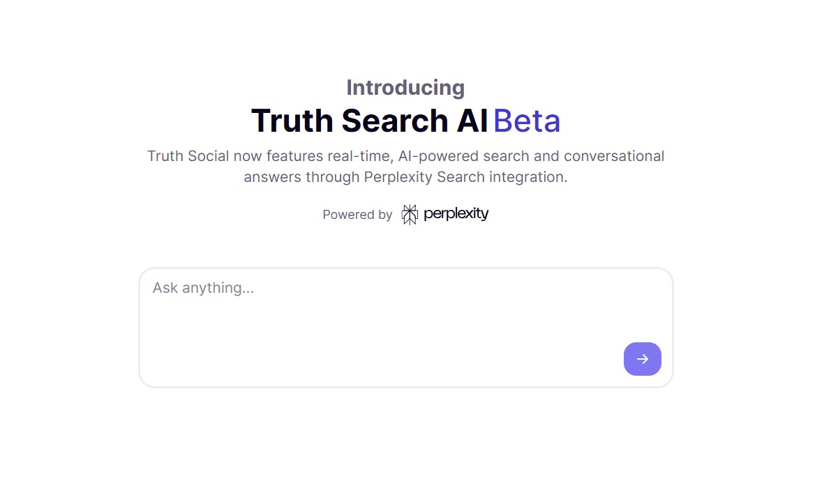The height and width of the screenshot is (504, 831).
Task: Click the 'Truth Search AI' heading
Action: (370, 120)
